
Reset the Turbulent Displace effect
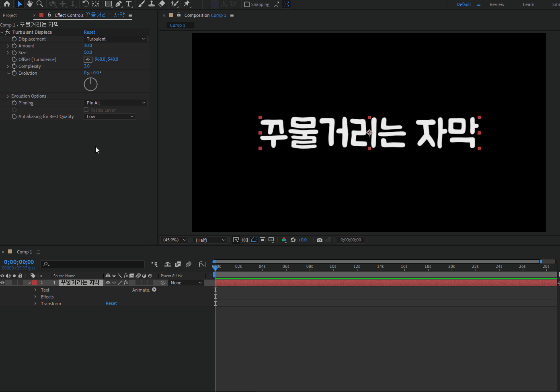tap(90, 32)
